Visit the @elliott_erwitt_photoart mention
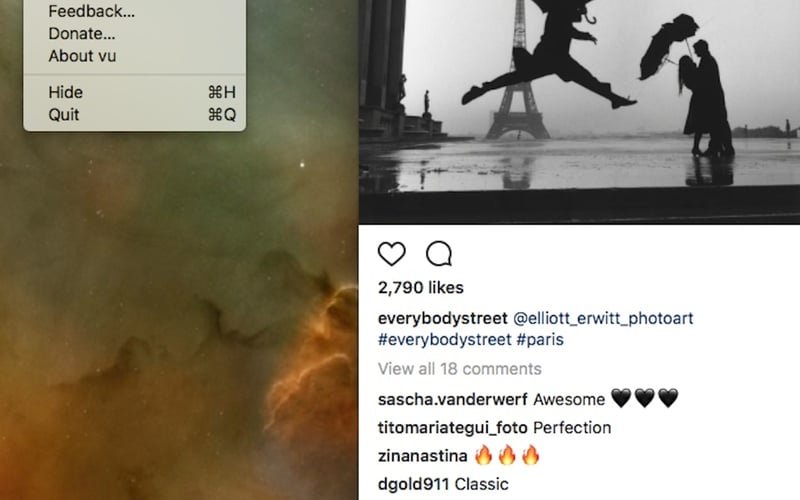800x500 pixels. 603,318
